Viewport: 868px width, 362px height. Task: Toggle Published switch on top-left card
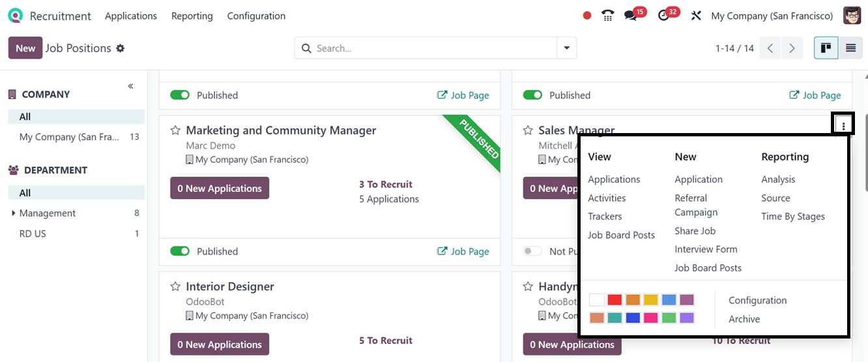(x=180, y=95)
